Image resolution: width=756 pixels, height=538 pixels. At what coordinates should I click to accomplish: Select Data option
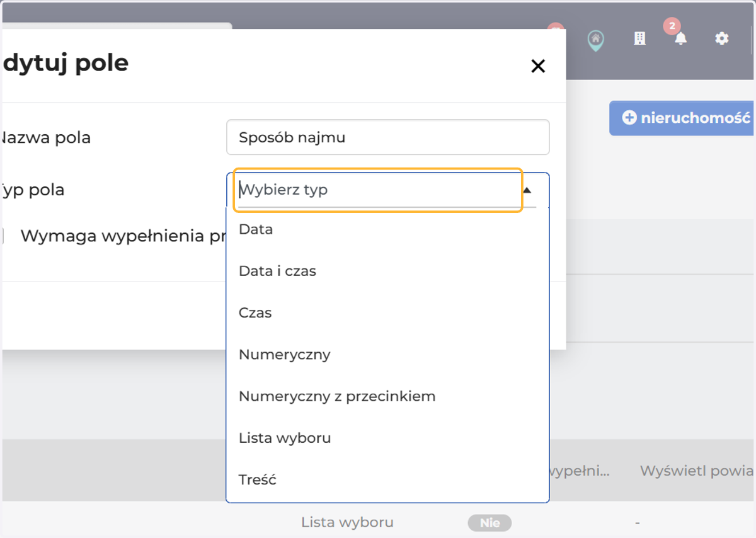pyautogui.click(x=387, y=229)
